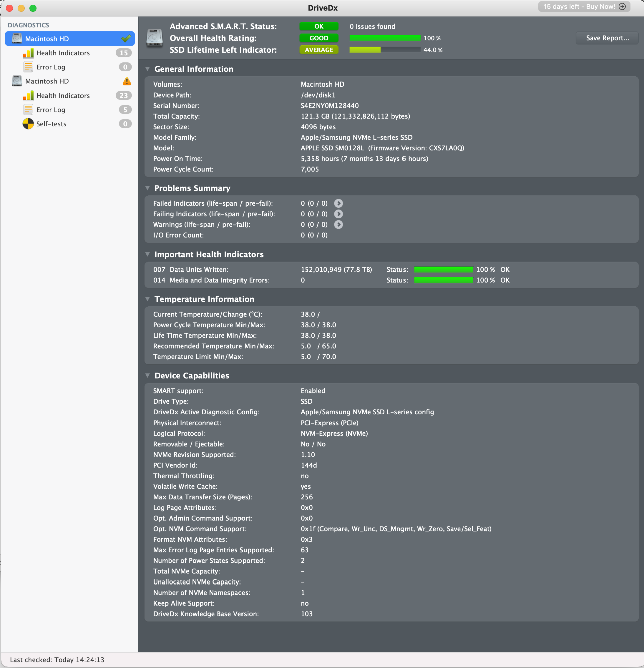Click the Self-tests crash-test icon in sidebar

pyautogui.click(x=28, y=124)
